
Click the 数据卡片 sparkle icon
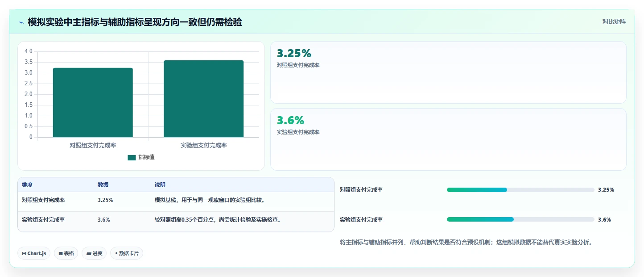[x=116, y=253]
